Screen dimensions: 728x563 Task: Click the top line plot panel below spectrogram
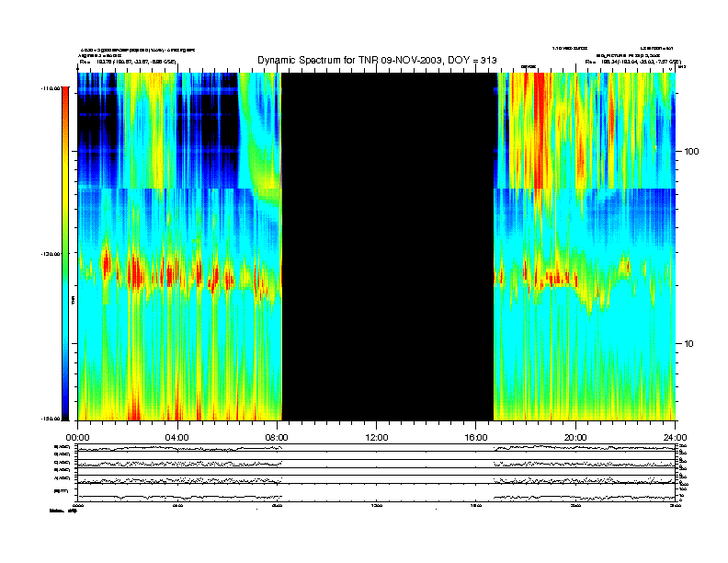[x=377, y=448]
